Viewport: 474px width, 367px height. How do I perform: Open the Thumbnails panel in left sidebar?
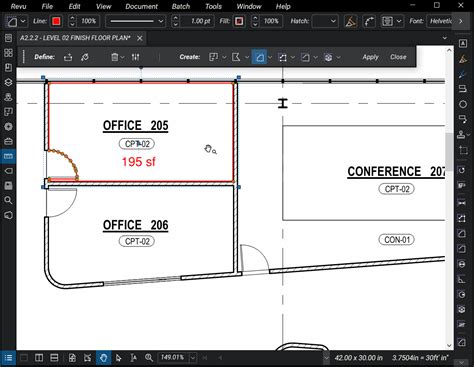pos(8,53)
